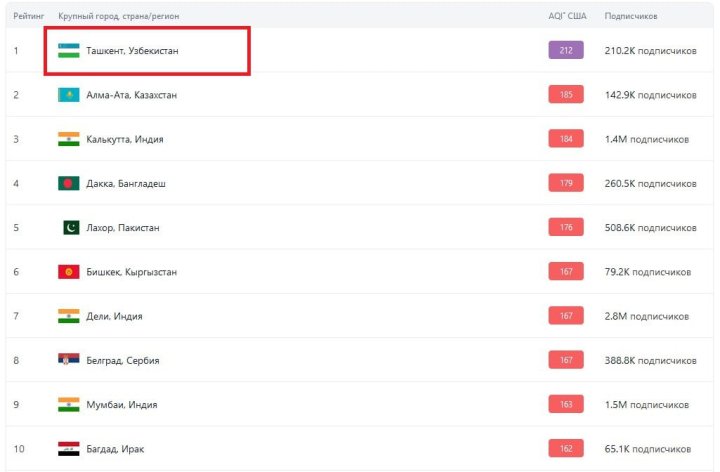Open the Ташкент, Узбекистан city link
Screen dimensions: 720x472
point(132,51)
